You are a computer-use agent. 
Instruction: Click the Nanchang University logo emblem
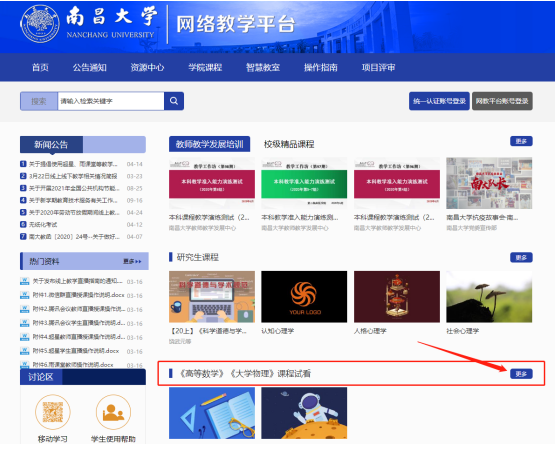click(x=40, y=24)
